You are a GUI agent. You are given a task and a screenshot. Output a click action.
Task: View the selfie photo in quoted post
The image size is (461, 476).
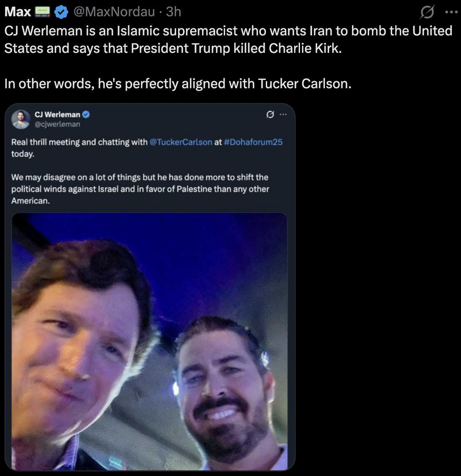tap(150, 340)
